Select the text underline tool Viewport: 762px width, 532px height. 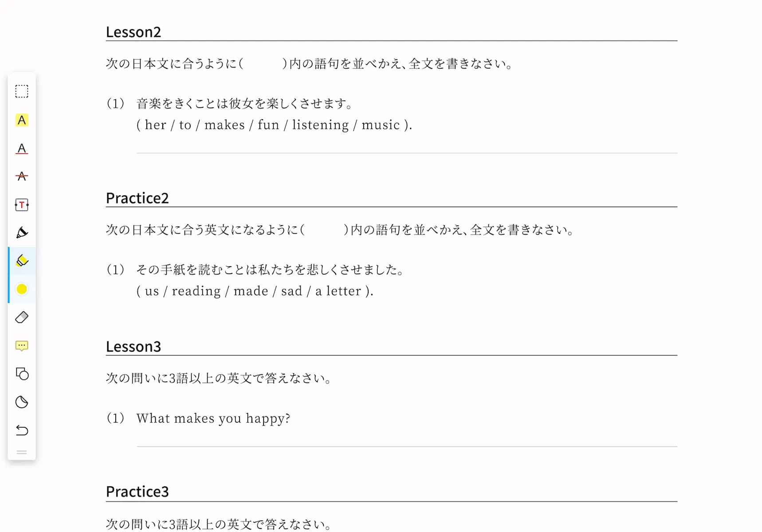pyautogui.click(x=22, y=149)
